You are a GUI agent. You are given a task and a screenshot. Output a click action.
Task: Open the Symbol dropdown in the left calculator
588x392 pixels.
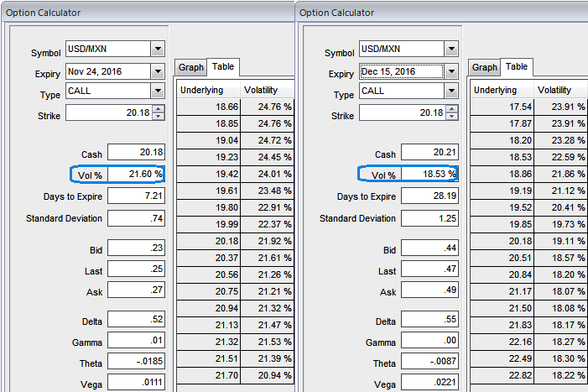point(158,50)
